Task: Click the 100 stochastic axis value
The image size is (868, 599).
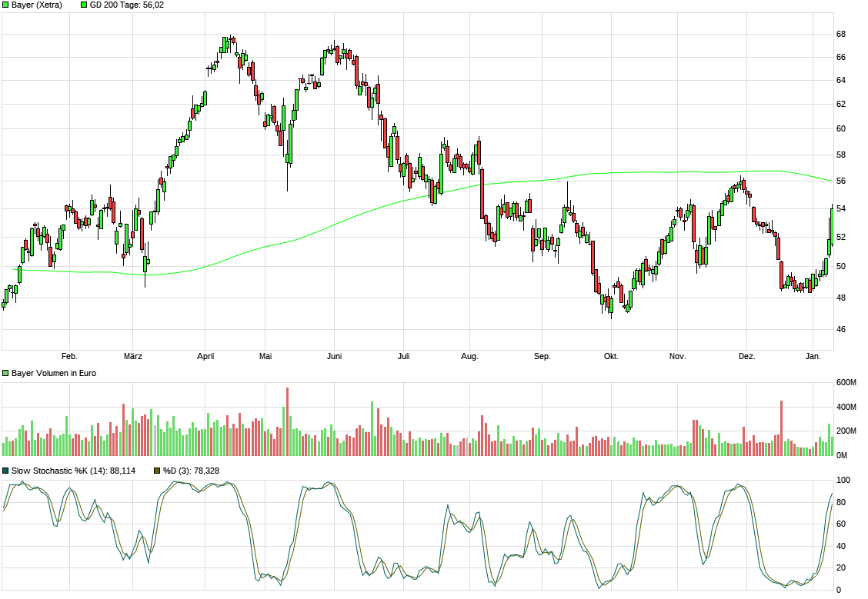Action: click(x=843, y=480)
